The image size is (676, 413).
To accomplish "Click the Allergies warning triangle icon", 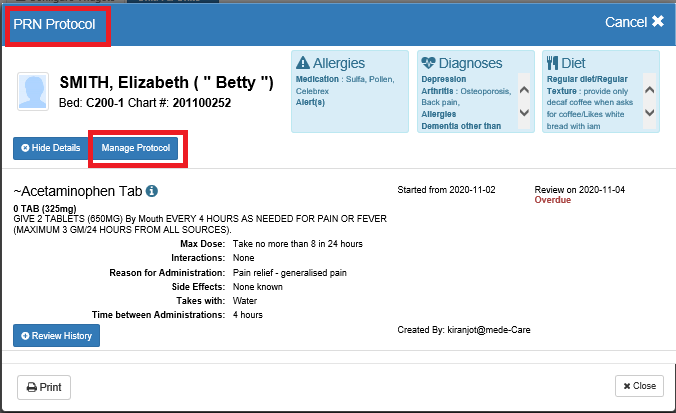I will 305,62.
